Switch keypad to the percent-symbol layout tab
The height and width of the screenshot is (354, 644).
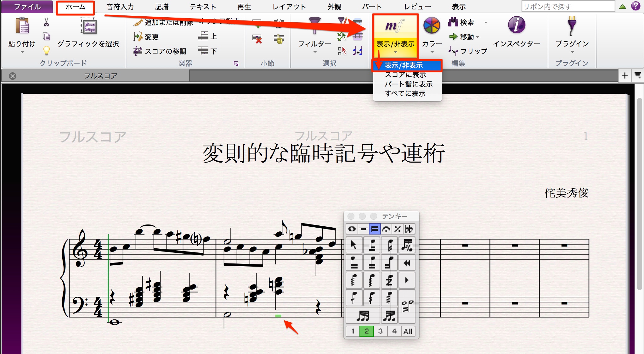[x=398, y=229]
